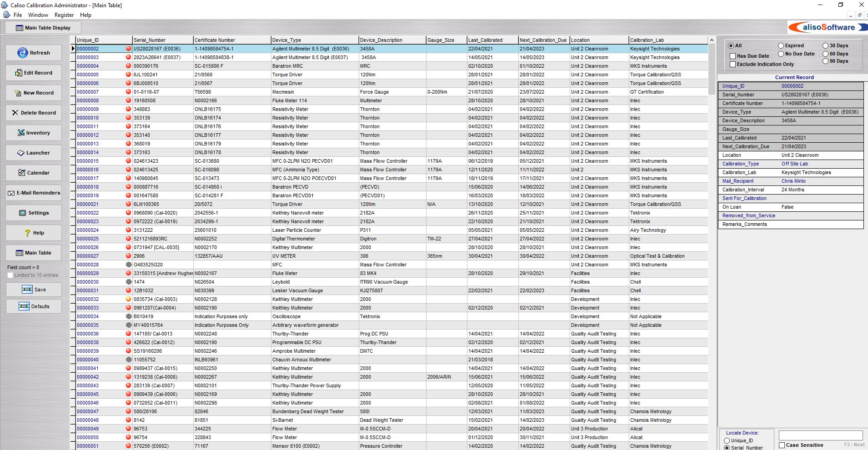The image size is (868, 450).
Task: Select the 30 Days filter
Action: point(825,45)
